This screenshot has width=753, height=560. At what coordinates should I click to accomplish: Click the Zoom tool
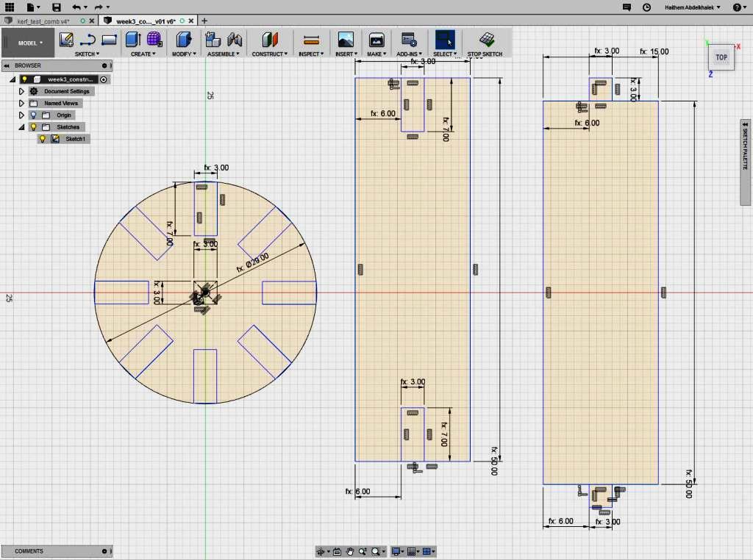click(x=363, y=552)
